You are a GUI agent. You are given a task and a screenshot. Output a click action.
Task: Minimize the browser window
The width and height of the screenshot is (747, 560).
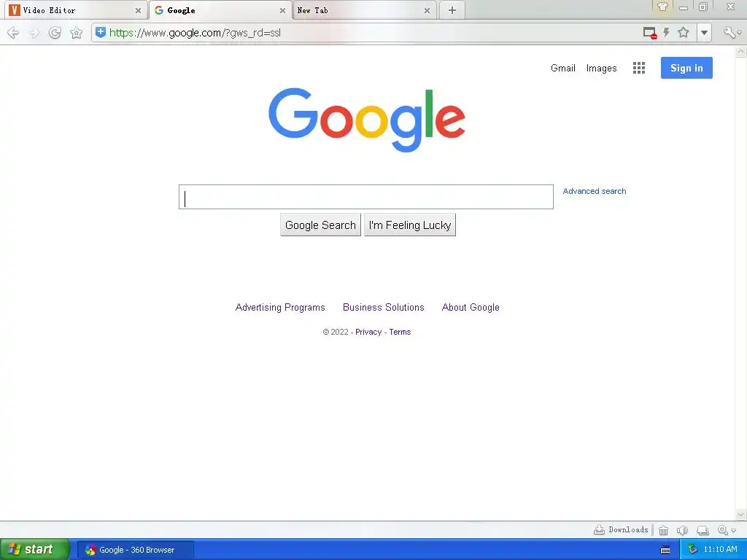pos(683,7)
